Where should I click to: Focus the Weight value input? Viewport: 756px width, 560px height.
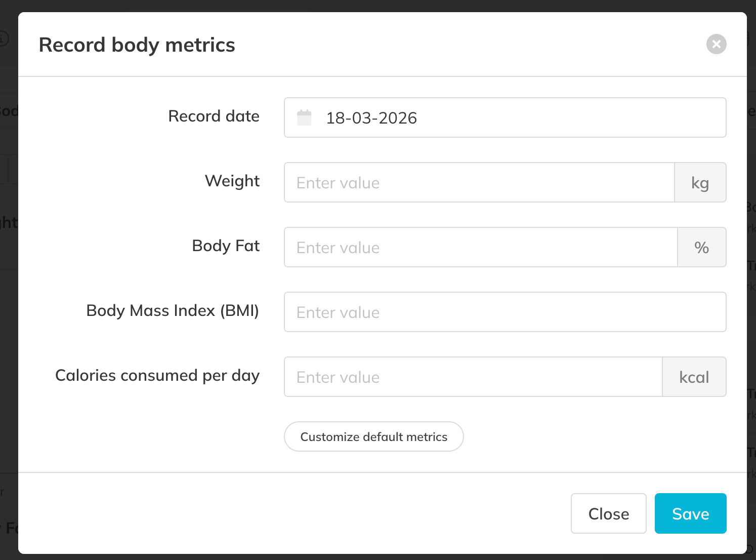point(479,182)
